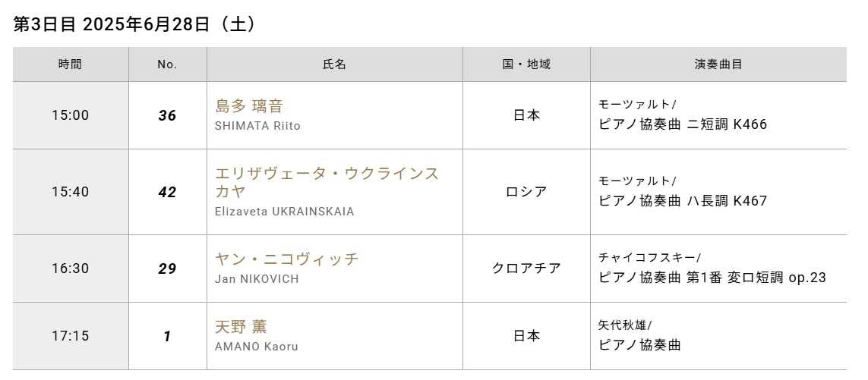Click contestant number 29
Screen dimensions: 868x380
pos(167,269)
